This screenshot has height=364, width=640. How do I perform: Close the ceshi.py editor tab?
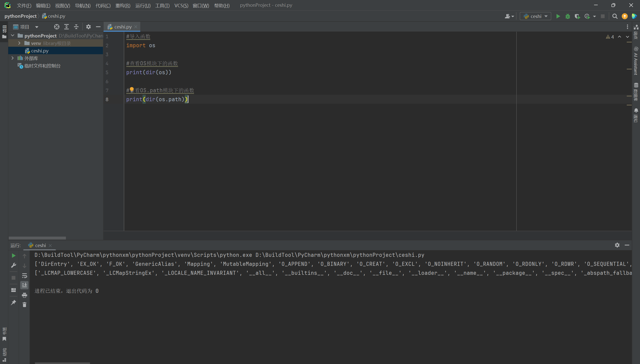[136, 27]
